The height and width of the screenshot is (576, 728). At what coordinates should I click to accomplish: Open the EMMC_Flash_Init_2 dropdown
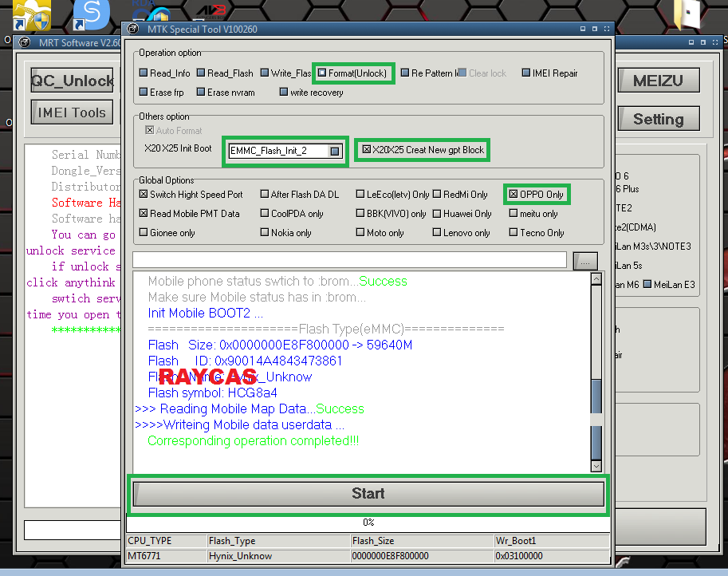point(335,151)
